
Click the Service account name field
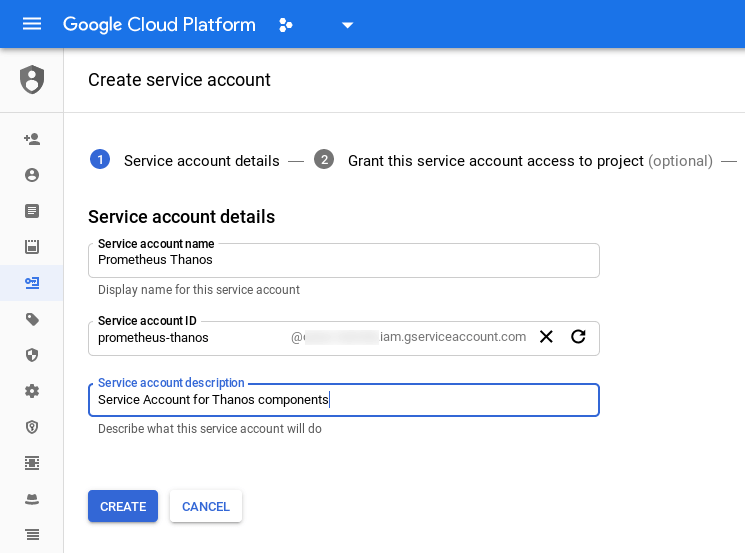[x=344, y=260]
